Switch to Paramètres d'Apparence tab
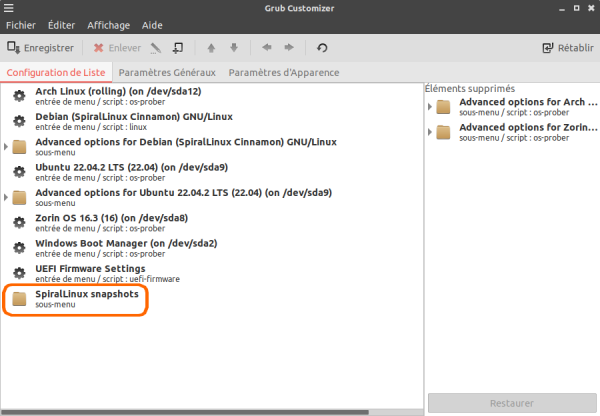This screenshot has height=416, width=600. (x=283, y=72)
